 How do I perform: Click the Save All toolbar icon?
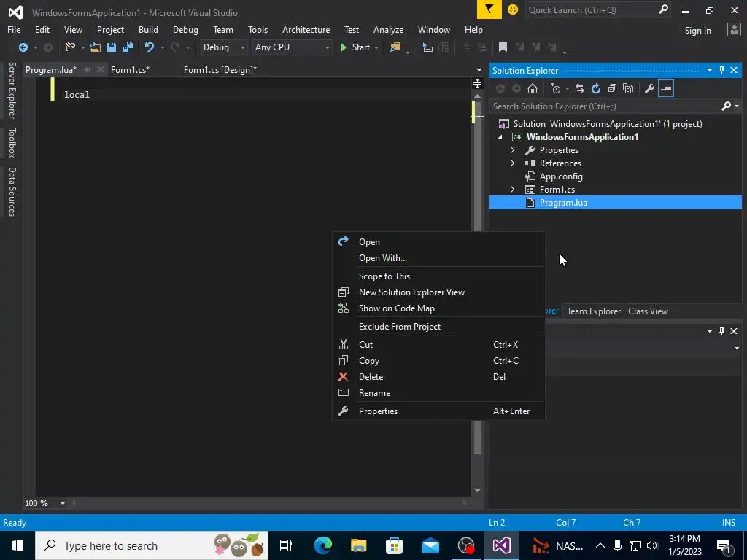pos(127,47)
